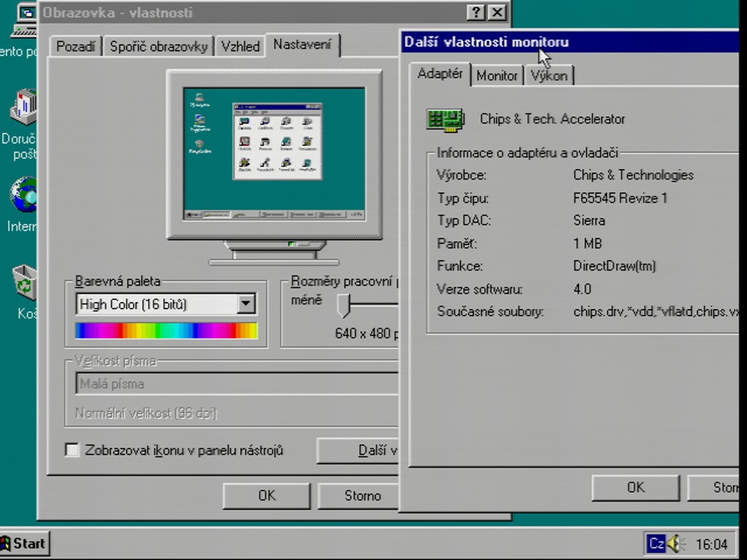Click the Normální velikost (96 dpi) text
The image size is (747, 560).
coord(146,413)
